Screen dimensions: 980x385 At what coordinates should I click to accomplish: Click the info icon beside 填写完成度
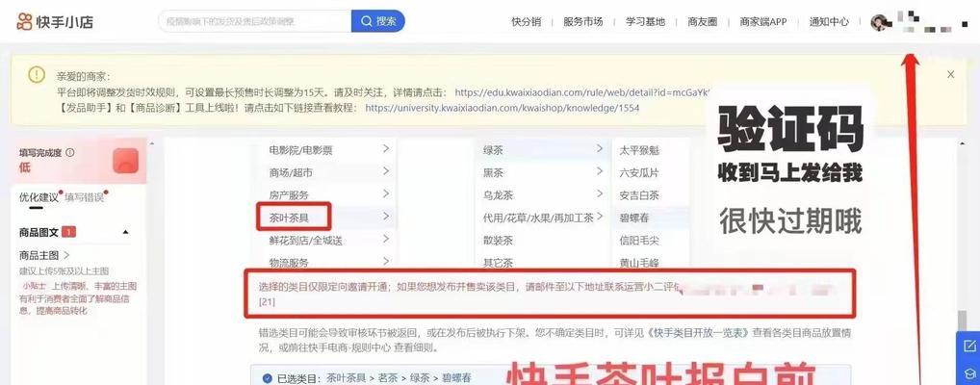pyautogui.click(x=70, y=152)
